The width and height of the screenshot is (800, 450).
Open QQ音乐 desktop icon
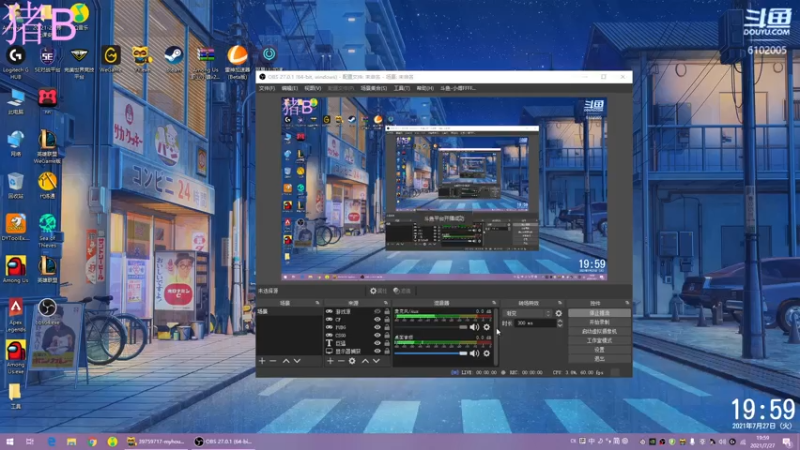coord(79,16)
